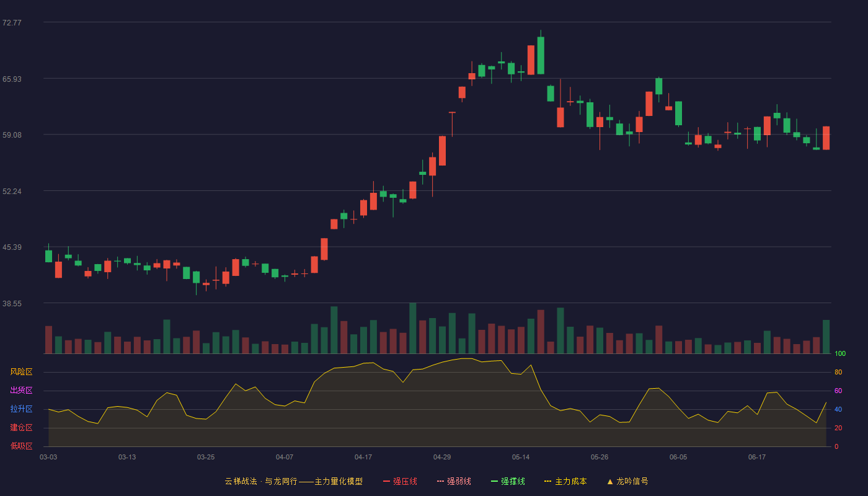Click the 风险区 zone label
This screenshot has width=868, height=496.
click(x=21, y=372)
